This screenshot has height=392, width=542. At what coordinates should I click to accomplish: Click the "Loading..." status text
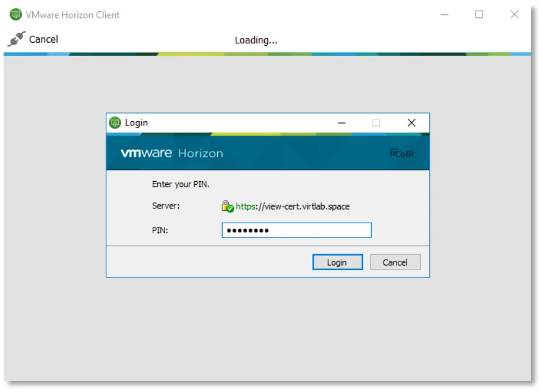coord(256,40)
